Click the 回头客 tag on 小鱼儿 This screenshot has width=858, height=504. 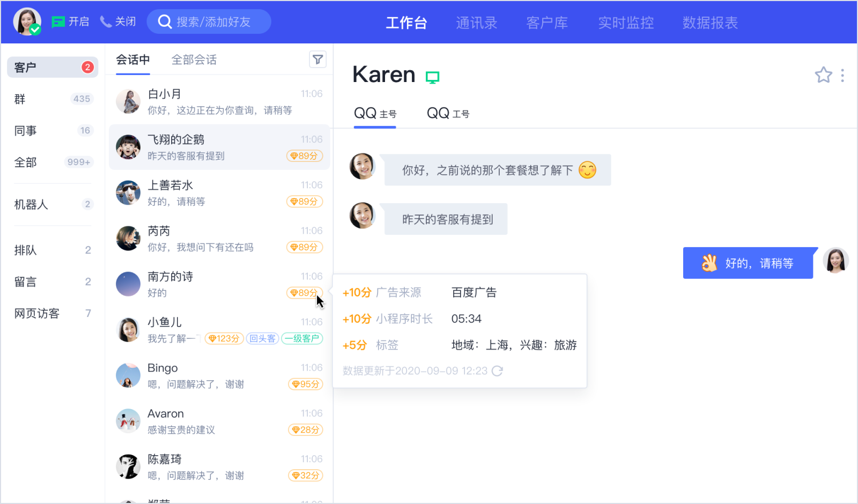[263, 338]
